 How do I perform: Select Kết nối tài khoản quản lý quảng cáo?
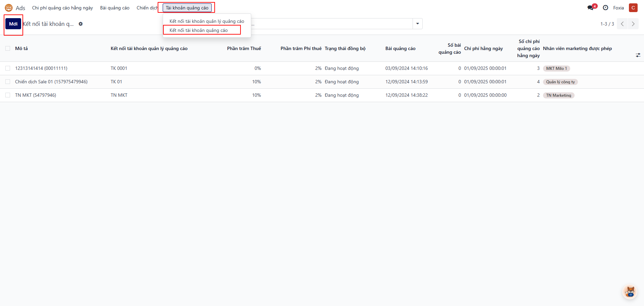207,21
